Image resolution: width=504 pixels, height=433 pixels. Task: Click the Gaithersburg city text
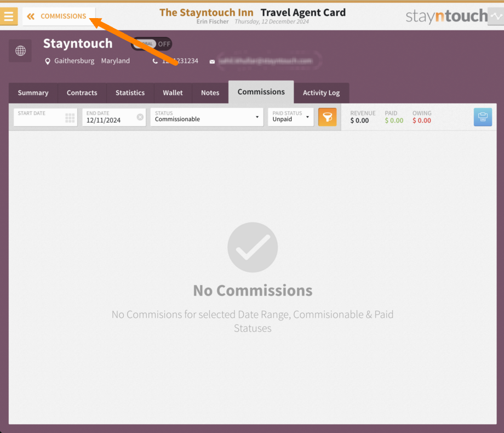pos(75,61)
